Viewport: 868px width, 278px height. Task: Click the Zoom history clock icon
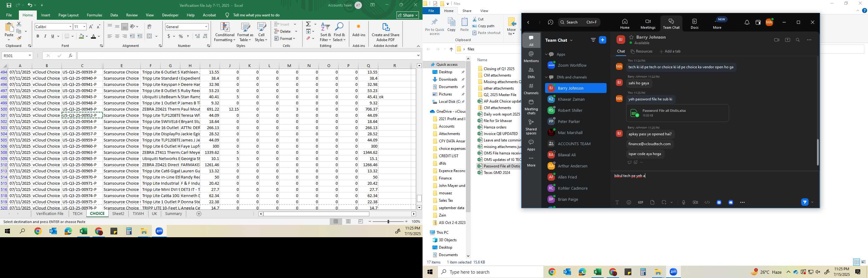click(550, 23)
